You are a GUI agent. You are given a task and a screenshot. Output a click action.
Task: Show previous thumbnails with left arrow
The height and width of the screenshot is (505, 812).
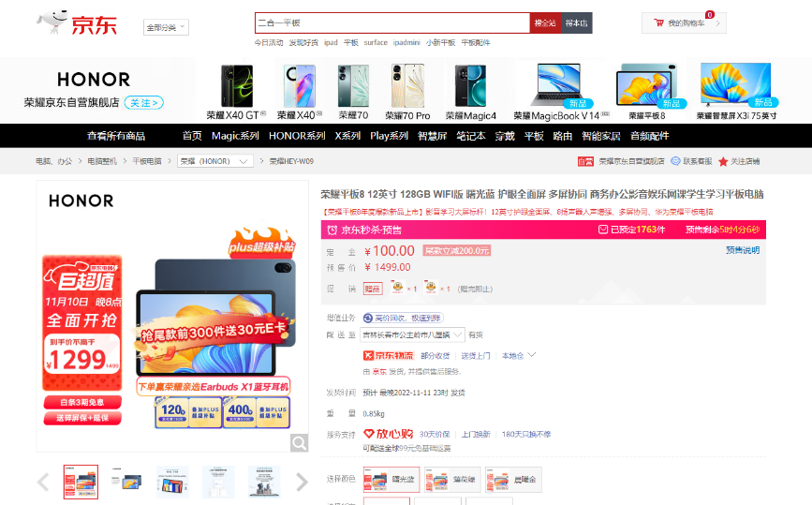pos(43,482)
